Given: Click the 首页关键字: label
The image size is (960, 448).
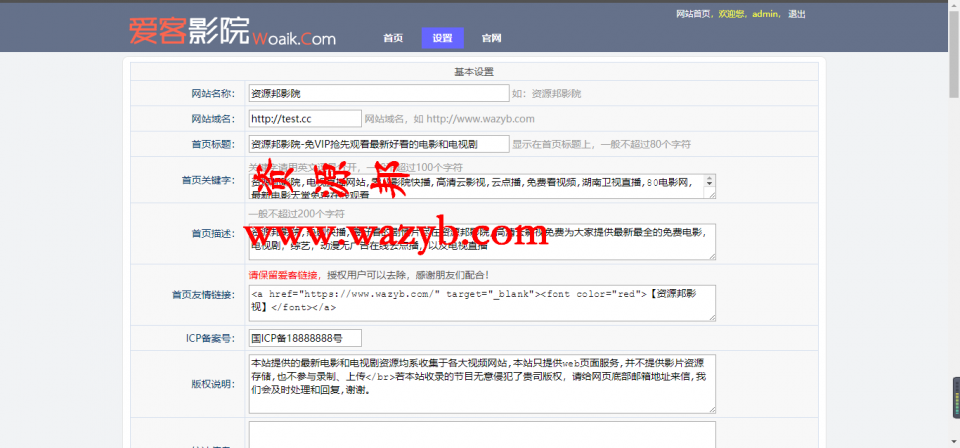Looking at the screenshot, I should point(208,180).
